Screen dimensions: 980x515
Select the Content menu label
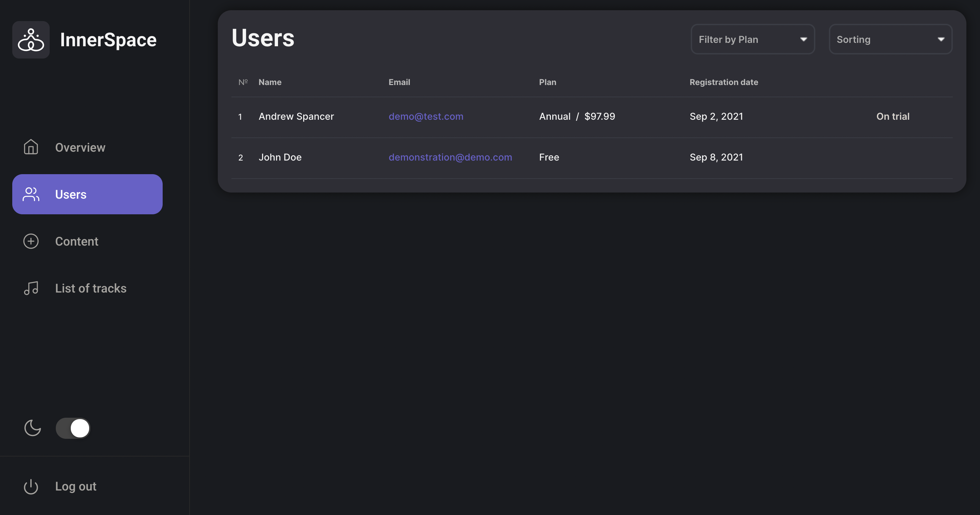(x=77, y=242)
